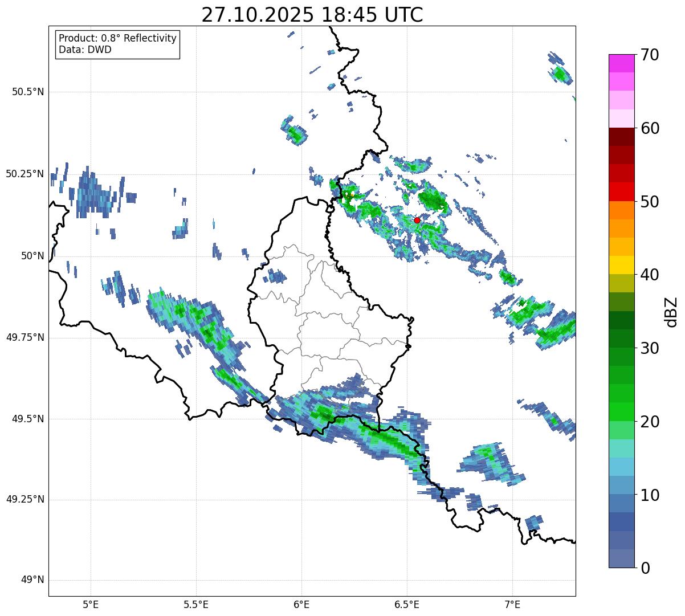Click the title "27.10.2025 18:45 UTC"
The image size is (685, 616).
click(312, 15)
